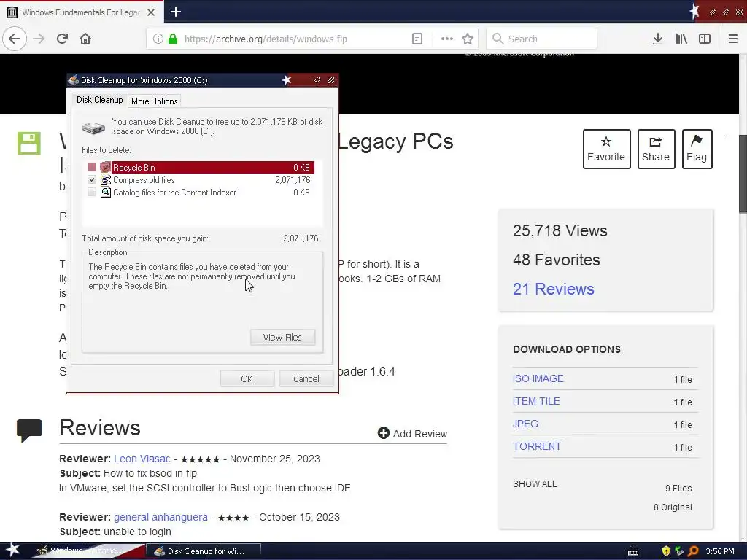The height and width of the screenshot is (560, 747).
Task: Switch to Windows Fundamentals taskbar button
Action: click(x=89, y=551)
